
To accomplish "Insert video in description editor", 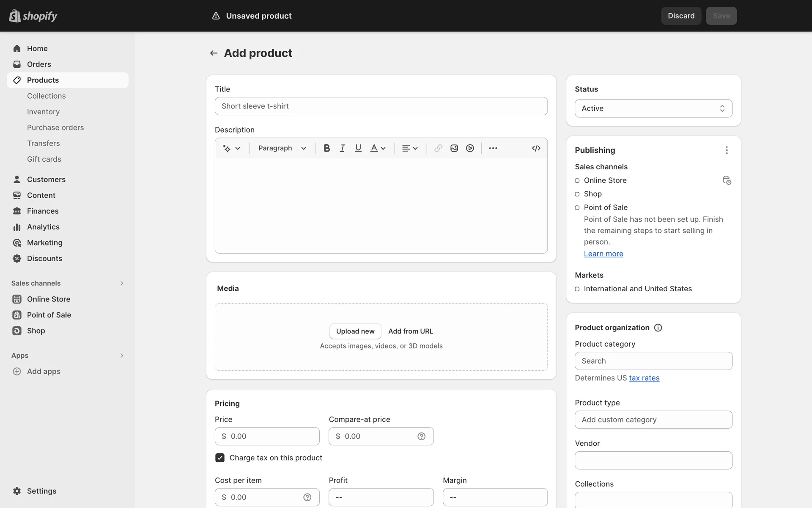I will click(470, 148).
